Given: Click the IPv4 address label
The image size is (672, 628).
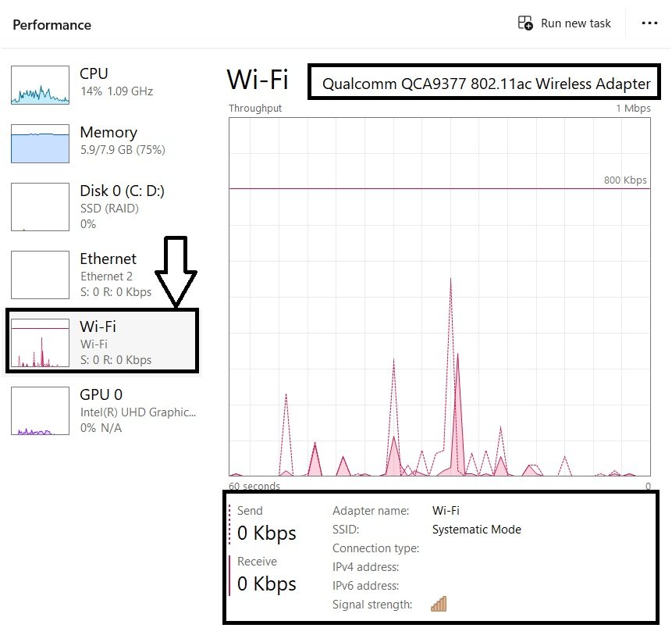Looking at the screenshot, I should (x=365, y=566).
